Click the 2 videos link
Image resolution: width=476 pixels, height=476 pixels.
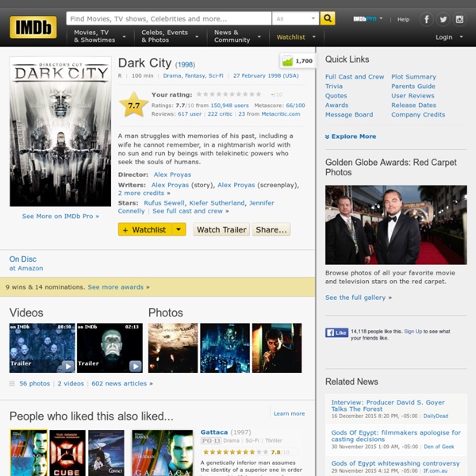pos(71,383)
